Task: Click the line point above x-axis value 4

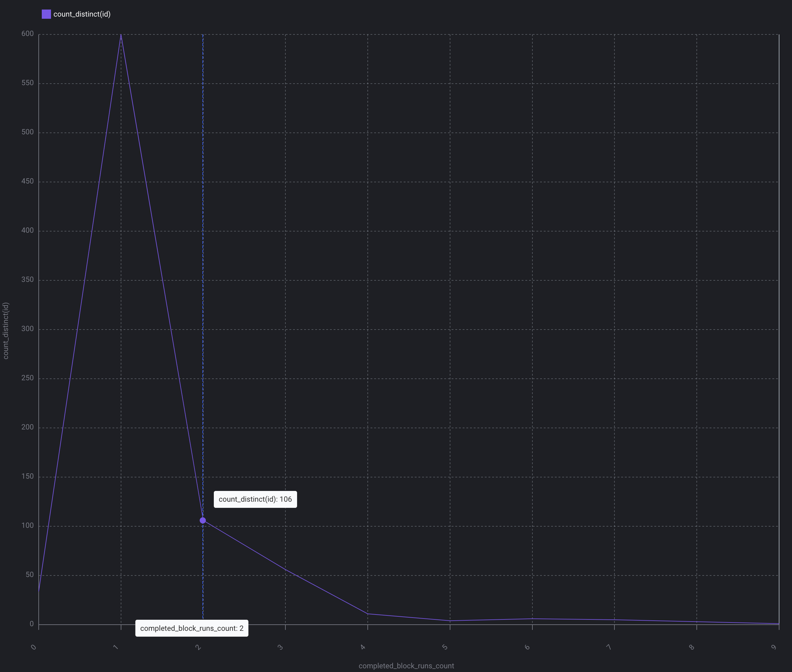Action: (368, 614)
